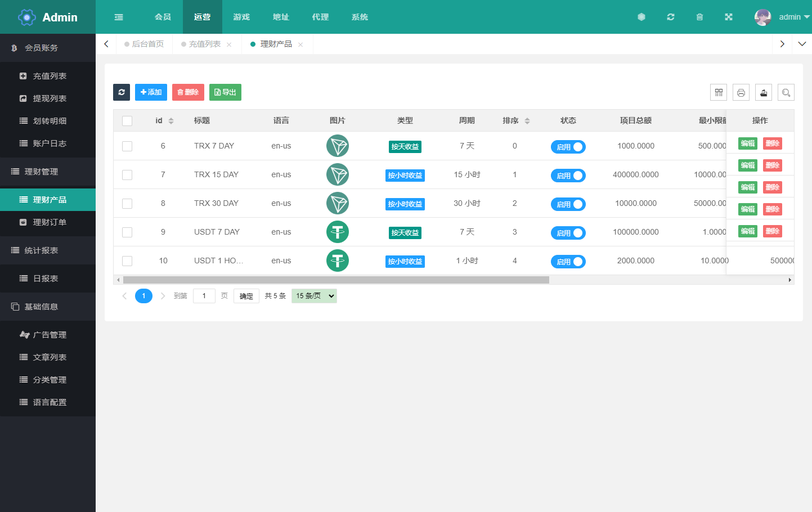Open column filter grid icon

point(719,92)
